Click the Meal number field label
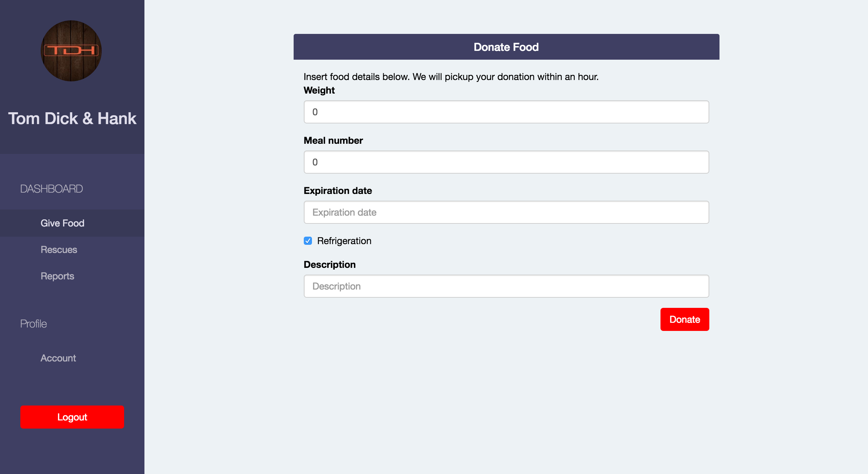 pyautogui.click(x=333, y=140)
